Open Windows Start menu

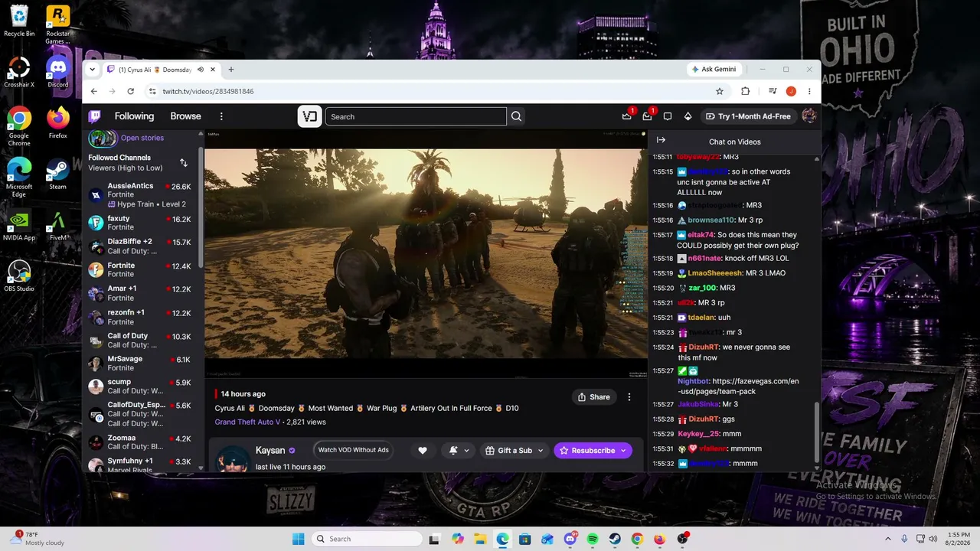[298, 539]
